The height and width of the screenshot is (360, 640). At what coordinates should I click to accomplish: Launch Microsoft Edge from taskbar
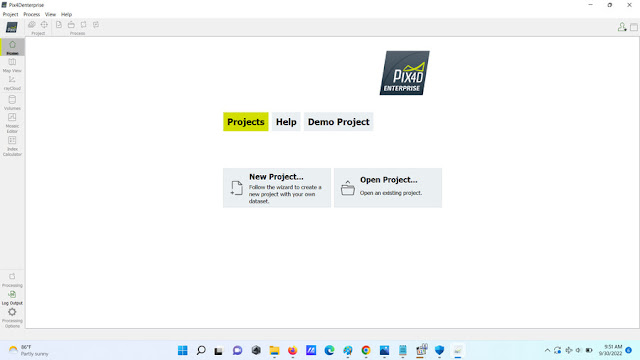point(329,350)
